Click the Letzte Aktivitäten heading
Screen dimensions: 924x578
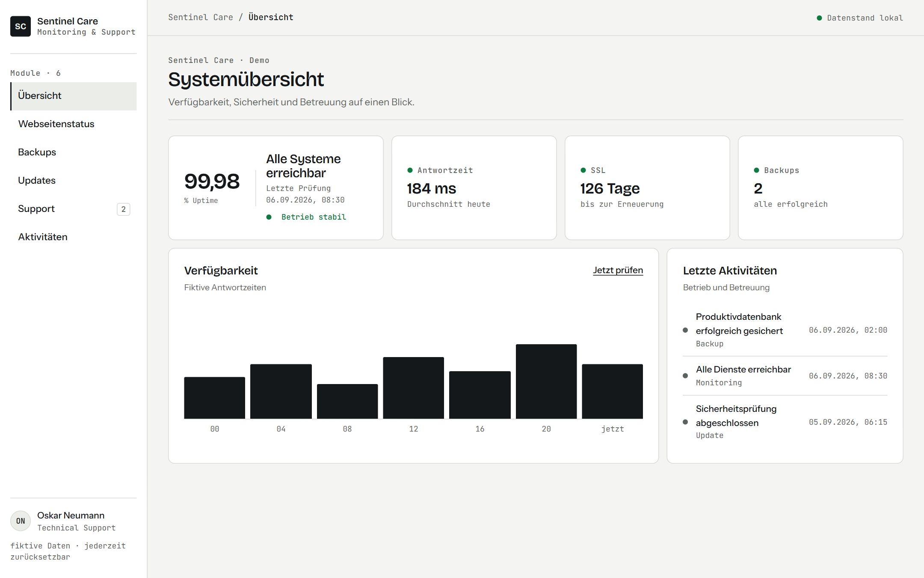pos(730,271)
